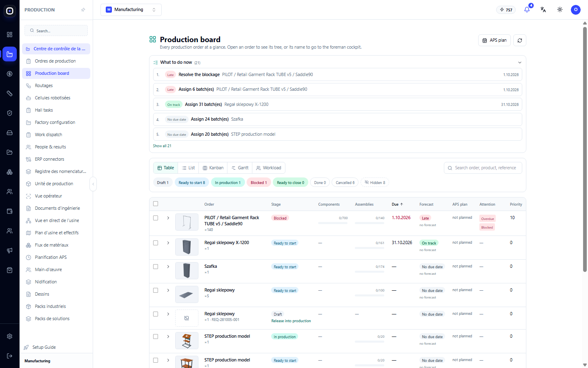The height and width of the screenshot is (368, 588).
Task: Open the language translation icon
Action: click(x=543, y=10)
